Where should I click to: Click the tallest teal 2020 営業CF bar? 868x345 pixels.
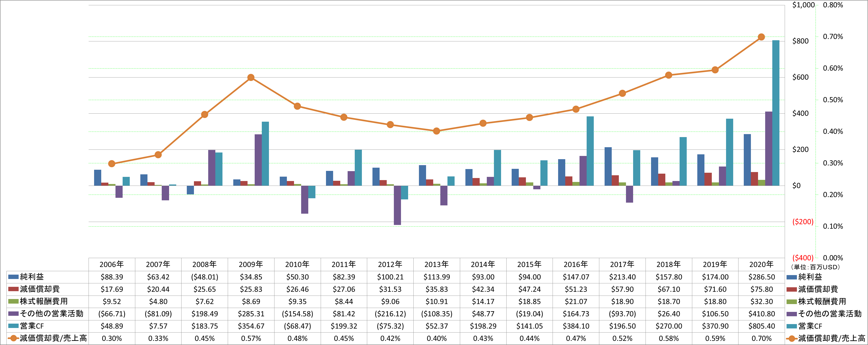point(776,113)
